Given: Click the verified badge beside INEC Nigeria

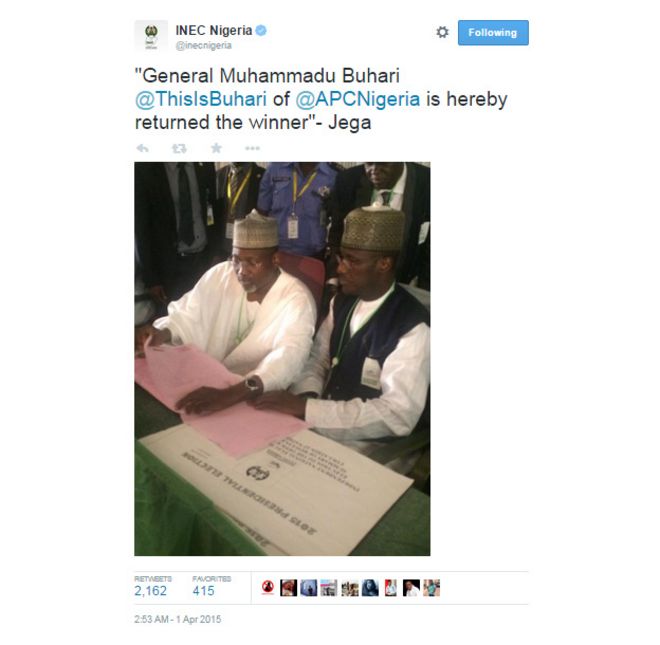Looking at the screenshot, I should (x=261, y=30).
